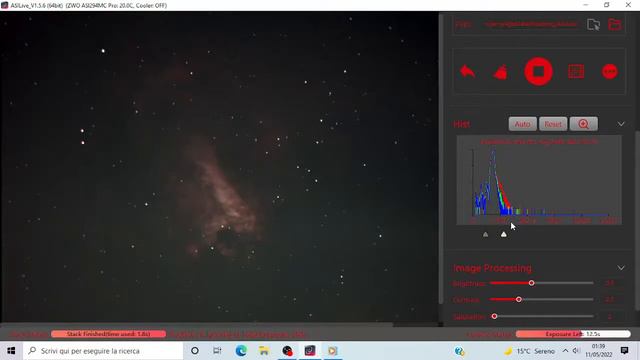Click the black and red taskbar app icon
Viewport: 640px width, 360px height.
(287, 351)
